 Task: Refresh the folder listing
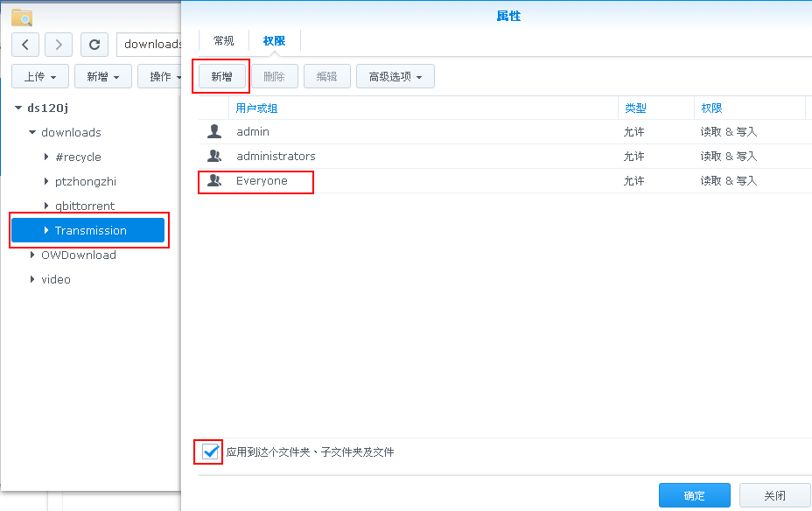[x=94, y=45]
